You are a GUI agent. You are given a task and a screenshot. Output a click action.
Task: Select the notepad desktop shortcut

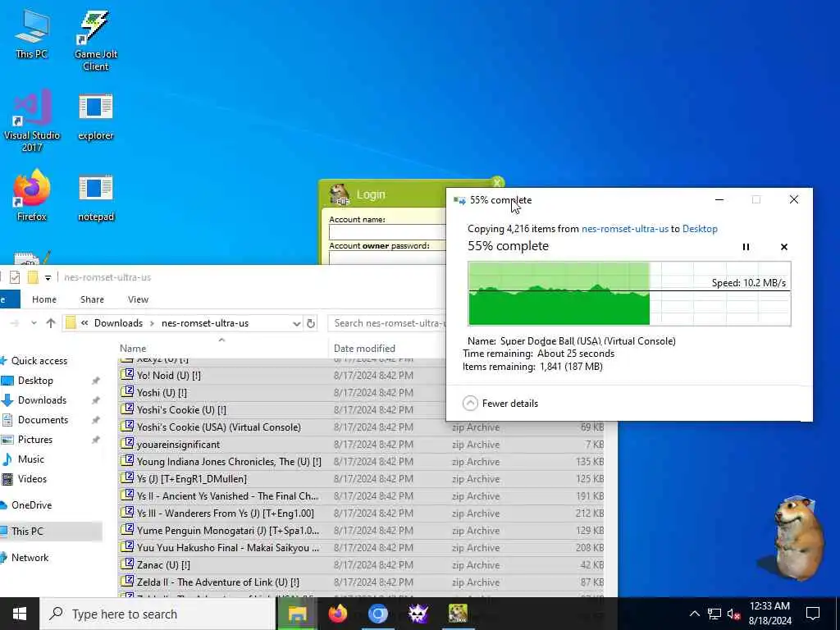tap(95, 197)
